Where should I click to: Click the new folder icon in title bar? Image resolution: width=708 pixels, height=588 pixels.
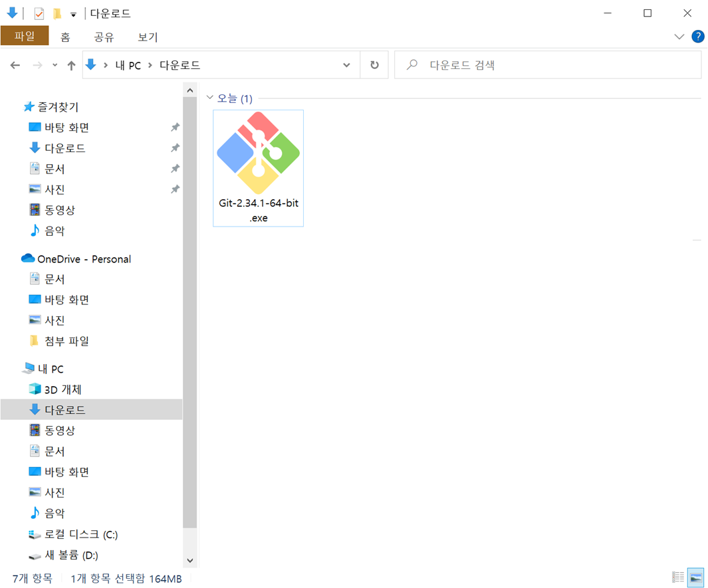point(57,13)
